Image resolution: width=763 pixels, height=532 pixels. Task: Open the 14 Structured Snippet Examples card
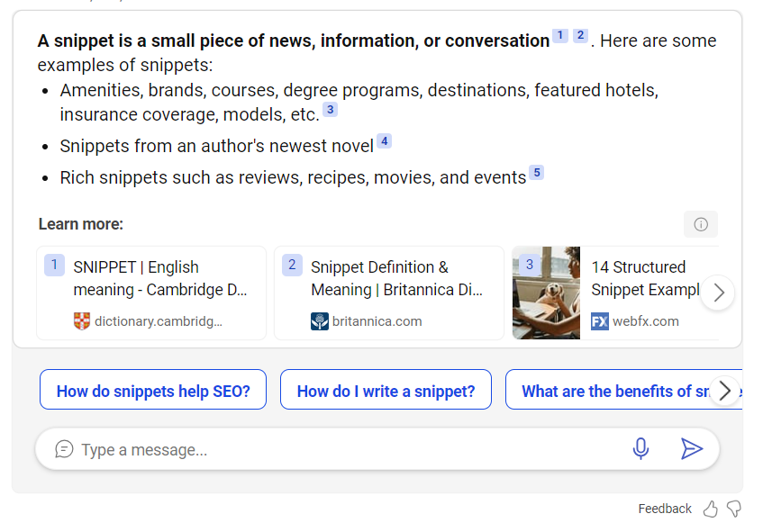coord(638,278)
